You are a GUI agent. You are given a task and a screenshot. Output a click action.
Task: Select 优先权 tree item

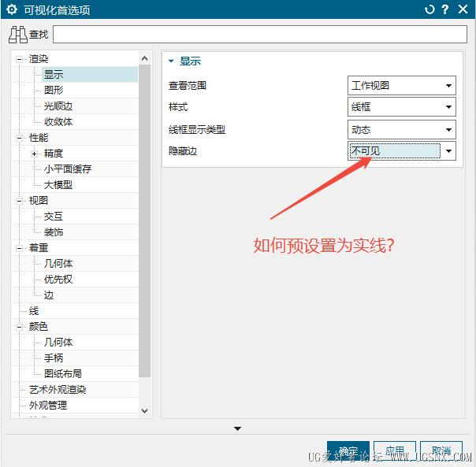pos(58,279)
